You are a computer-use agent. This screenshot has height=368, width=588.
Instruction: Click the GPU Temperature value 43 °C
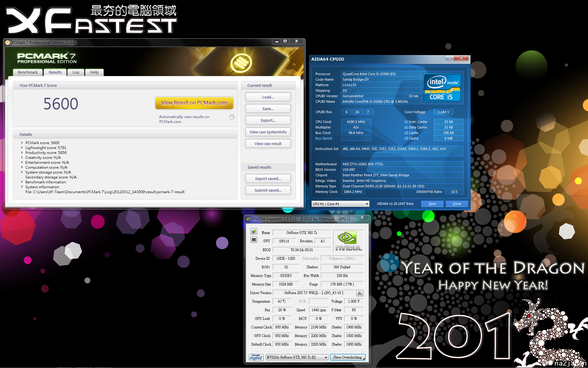[x=282, y=301]
